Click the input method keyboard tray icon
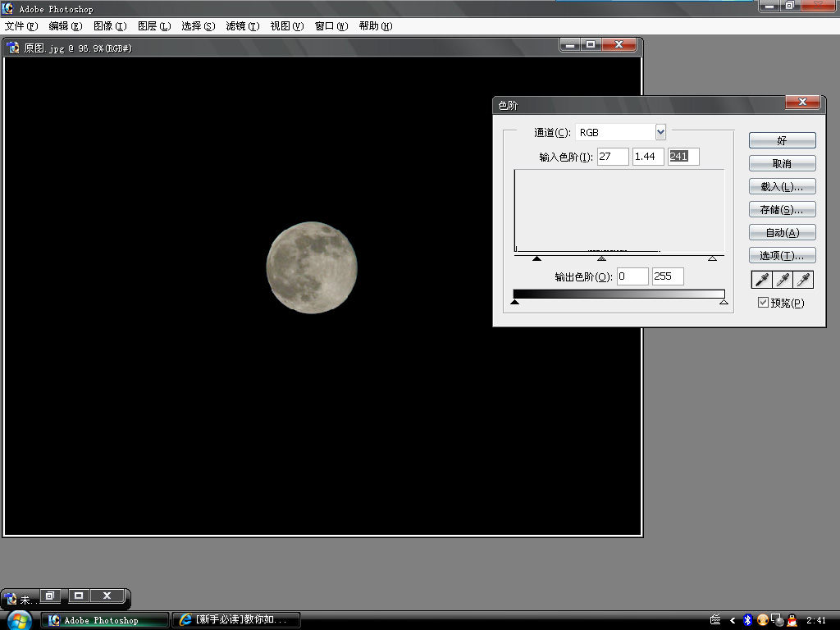Screen dimensions: 840x630 tap(715, 620)
